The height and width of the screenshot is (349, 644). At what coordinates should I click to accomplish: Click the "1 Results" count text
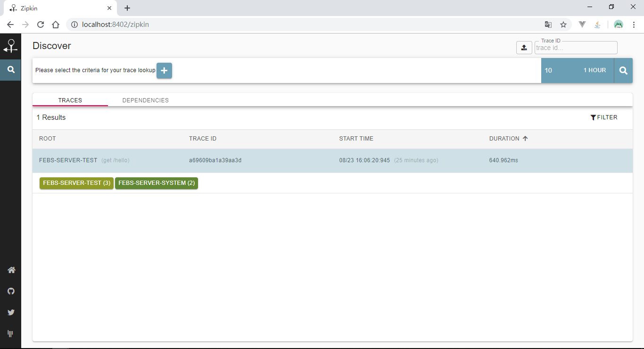pos(51,117)
